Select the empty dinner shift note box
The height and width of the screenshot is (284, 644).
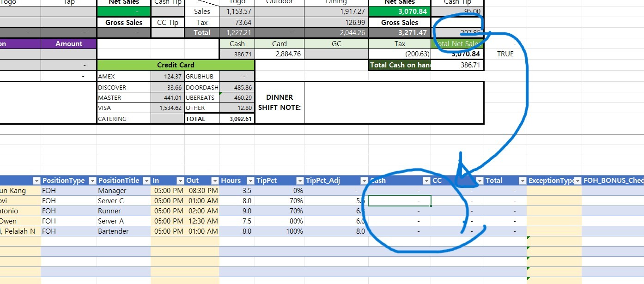(394, 103)
